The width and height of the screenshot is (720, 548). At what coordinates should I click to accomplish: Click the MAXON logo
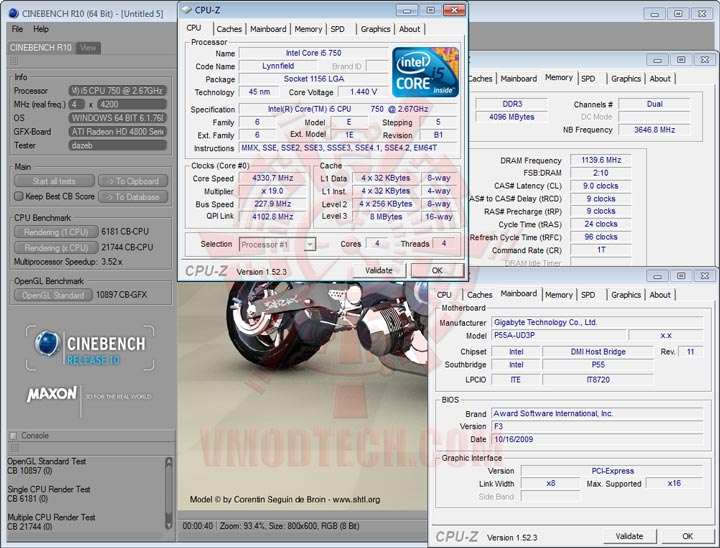pos(52,394)
